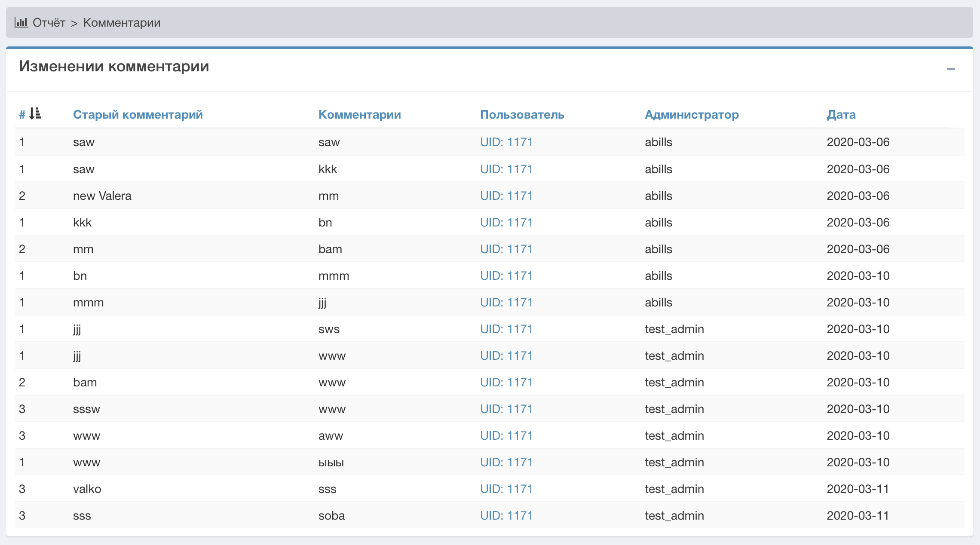Open UID: 1171 link in sssw row

pyautogui.click(x=506, y=409)
